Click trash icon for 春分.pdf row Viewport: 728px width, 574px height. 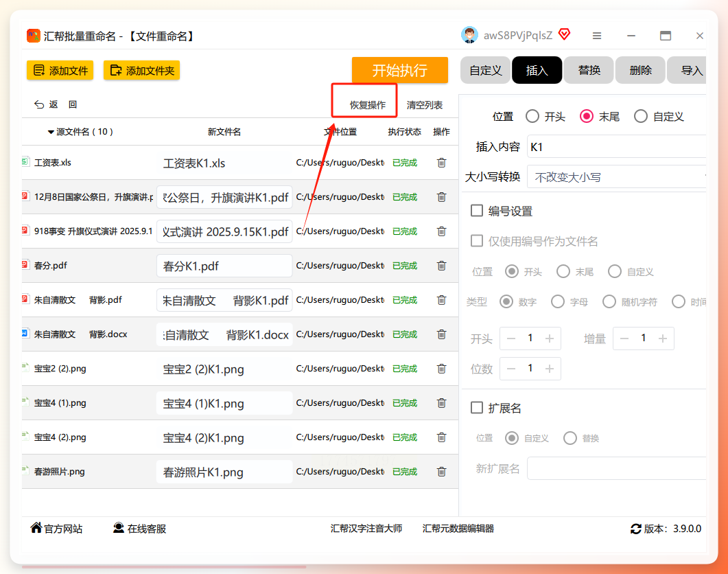coord(441,266)
